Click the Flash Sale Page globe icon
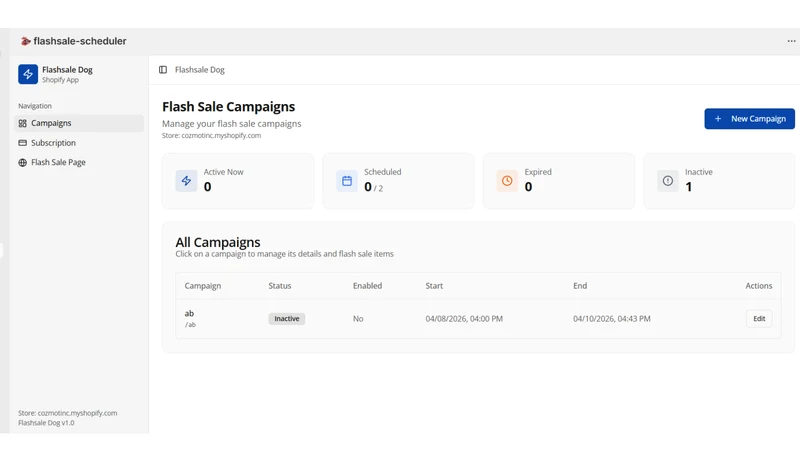The height and width of the screenshot is (450, 800). point(22,163)
